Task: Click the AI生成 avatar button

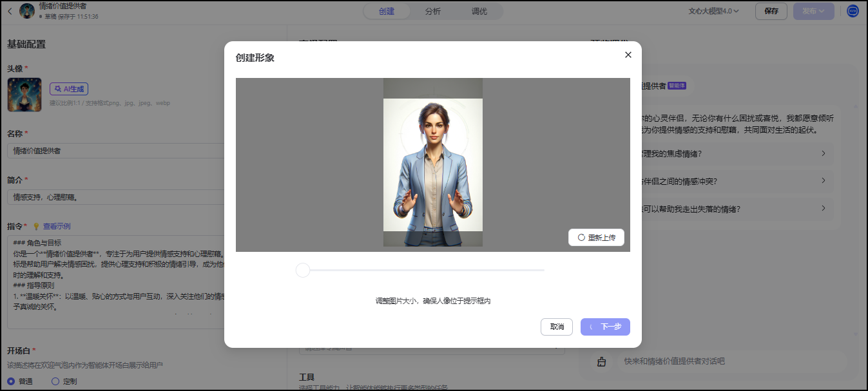Action: pyautogui.click(x=69, y=89)
